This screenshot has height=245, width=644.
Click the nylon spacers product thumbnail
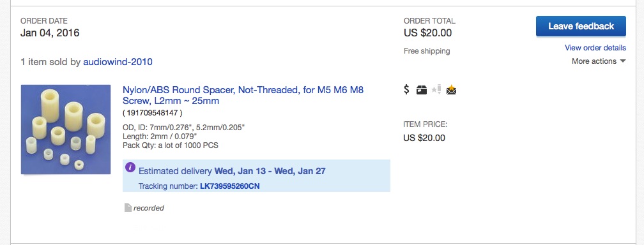point(66,130)
